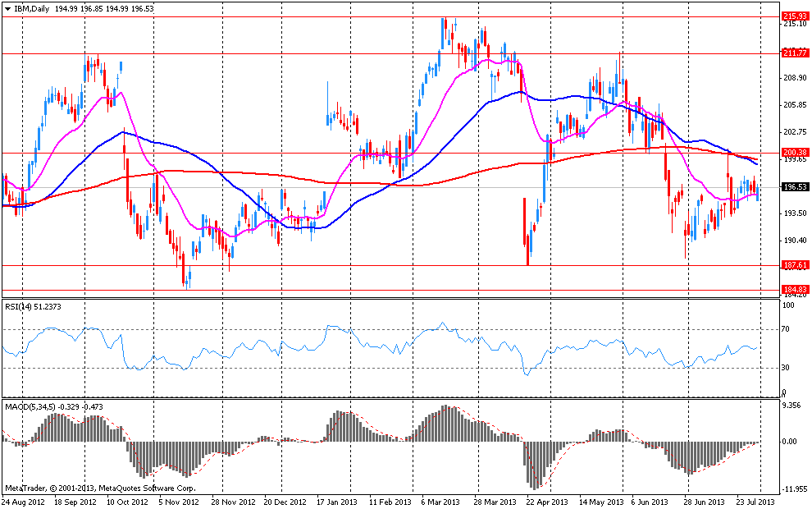The image size is (812, 509).
Task: Select the 215.93 resistance level label
Action: 796,16
